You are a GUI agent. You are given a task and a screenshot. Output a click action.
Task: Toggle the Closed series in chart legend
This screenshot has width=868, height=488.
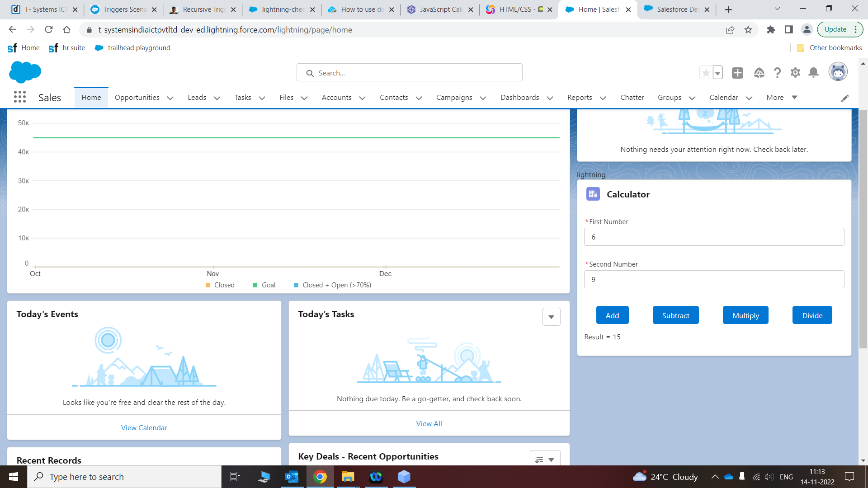[220, 285]
